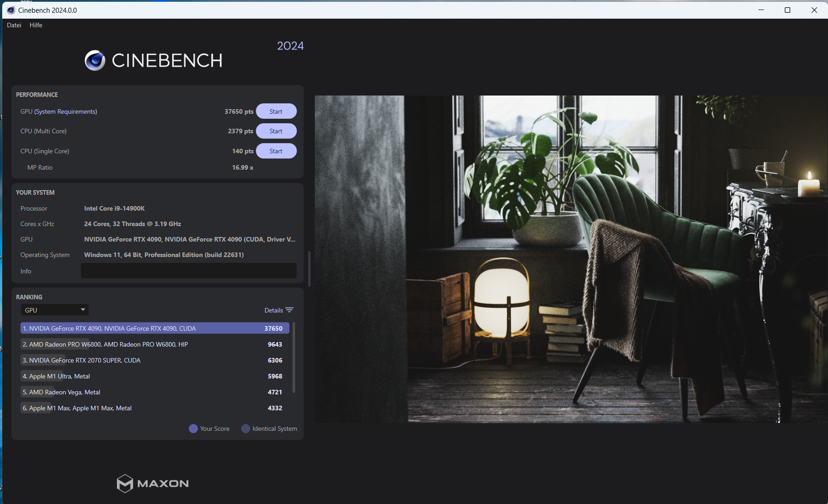Select the AMD Radeon PRO W6800 ranking row

tap(155, 344)
